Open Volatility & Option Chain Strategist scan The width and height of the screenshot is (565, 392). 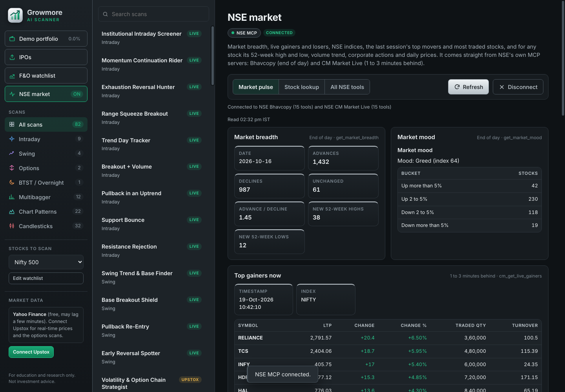click(151, 383)
